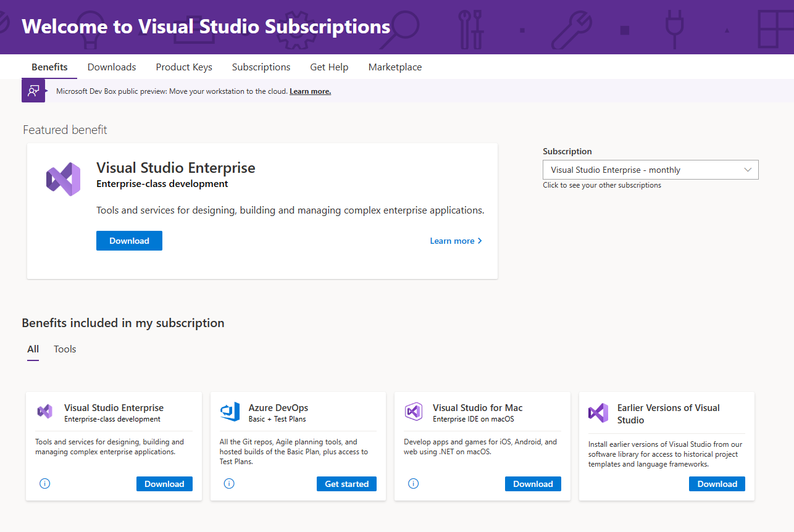Switch to the Benefits tab
Viewport: 794px width, 532px height.
(49, 67)
